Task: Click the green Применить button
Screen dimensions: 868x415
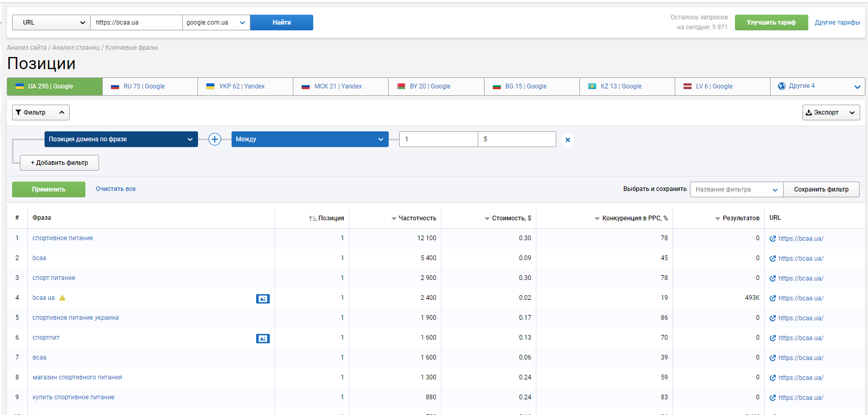Action: click(x=49, y=189)
